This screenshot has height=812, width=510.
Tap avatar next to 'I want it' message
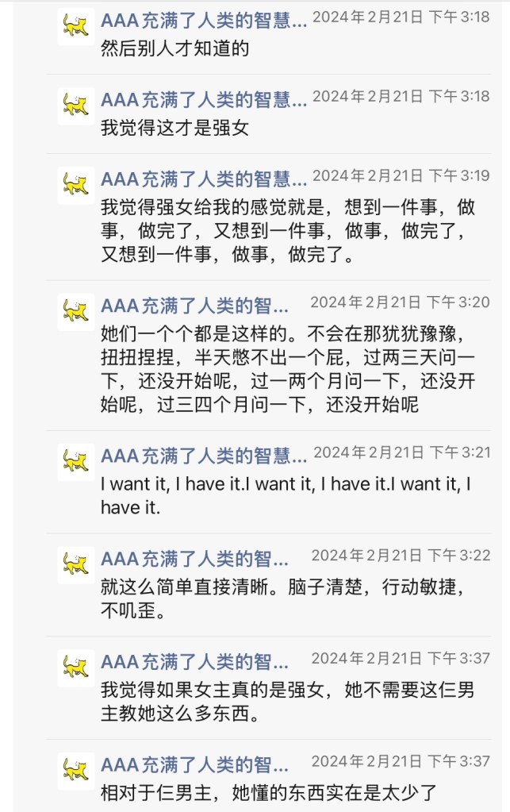(x=75, y=462)
